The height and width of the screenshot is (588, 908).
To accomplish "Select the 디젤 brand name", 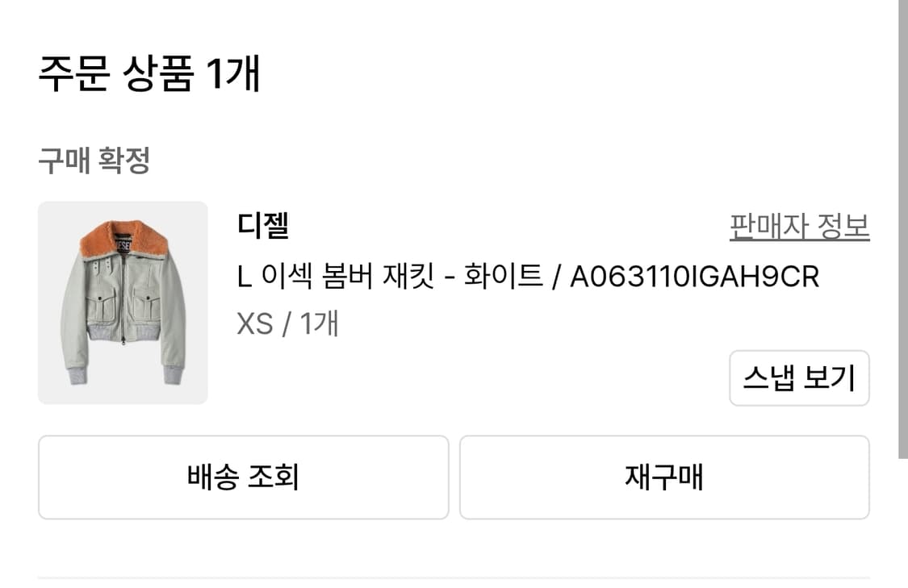I will [x=263, y=226].
